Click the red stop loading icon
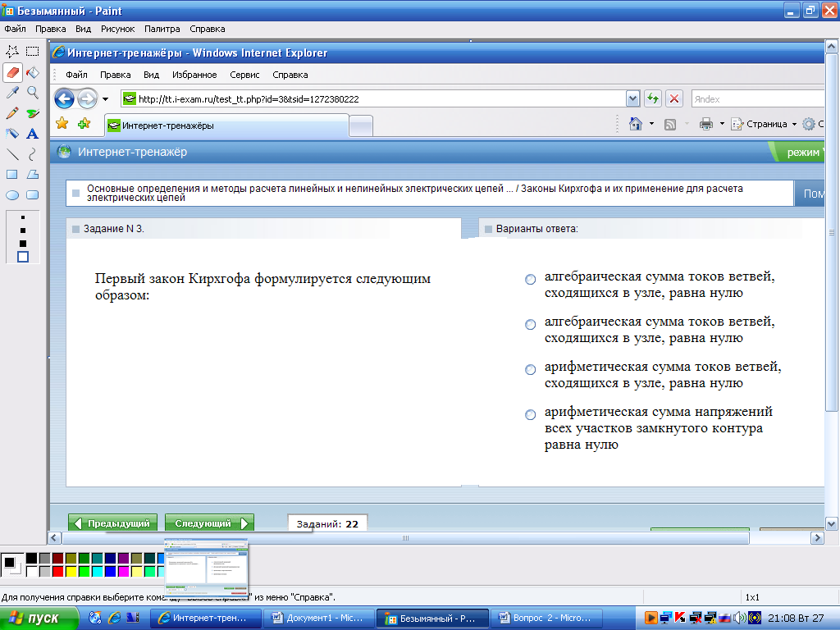840x630 pixels. coord(674,98)
